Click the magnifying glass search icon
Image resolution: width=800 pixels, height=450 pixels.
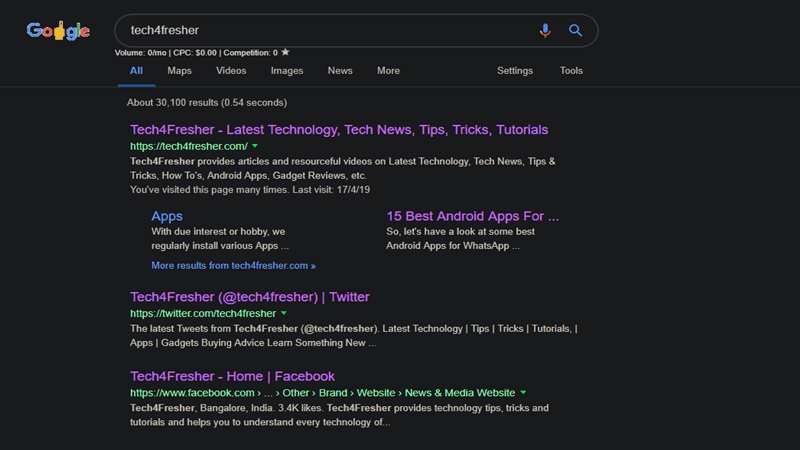[x=576, y=31]
